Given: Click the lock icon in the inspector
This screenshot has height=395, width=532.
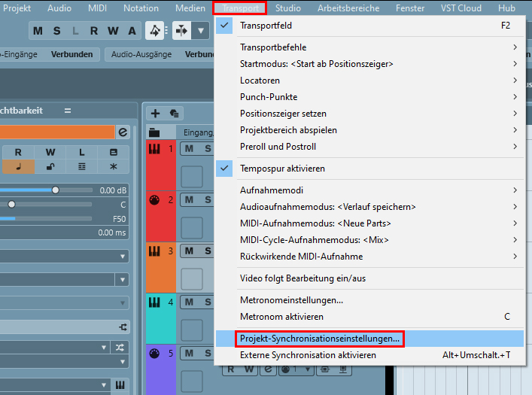Looking at the screenshot, I should [x=50, y=166].
